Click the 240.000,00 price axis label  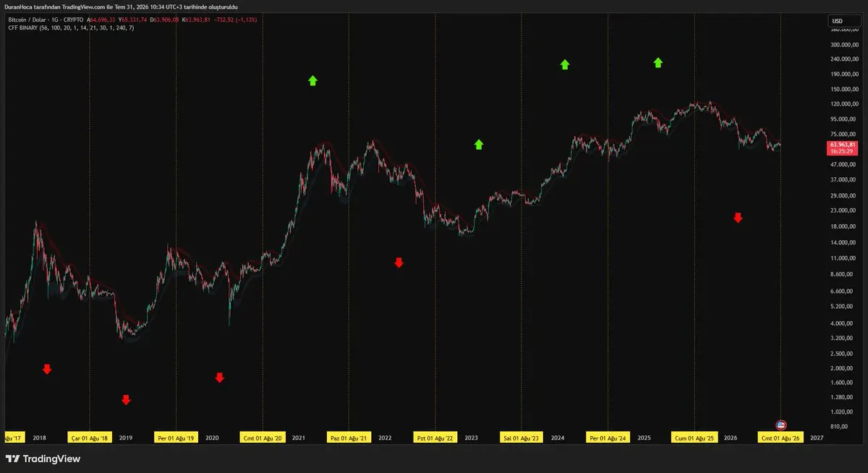tap(844, 59)
